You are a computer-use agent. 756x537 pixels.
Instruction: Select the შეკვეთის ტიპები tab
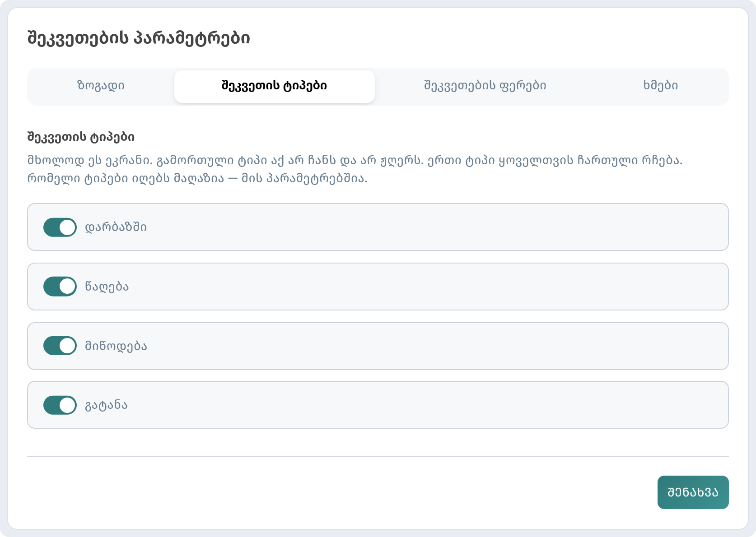coord(275,86)
